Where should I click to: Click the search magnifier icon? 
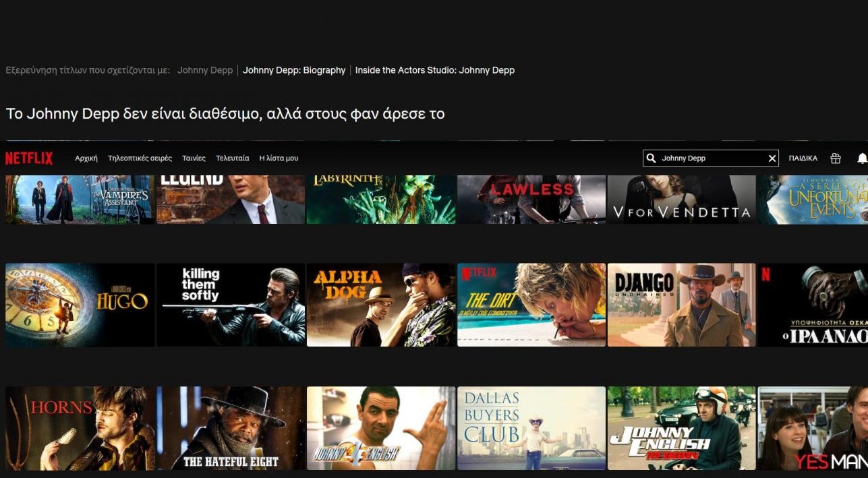coord(652,158)
